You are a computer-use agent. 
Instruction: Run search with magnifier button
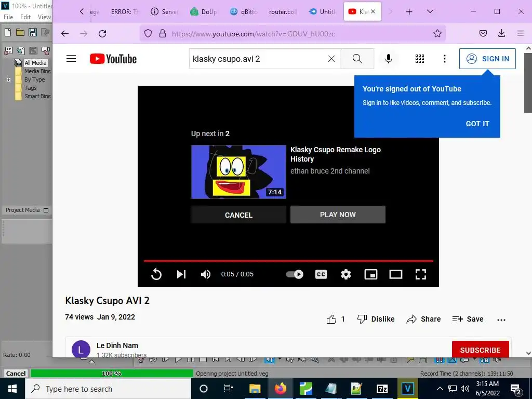pos(357,59)
